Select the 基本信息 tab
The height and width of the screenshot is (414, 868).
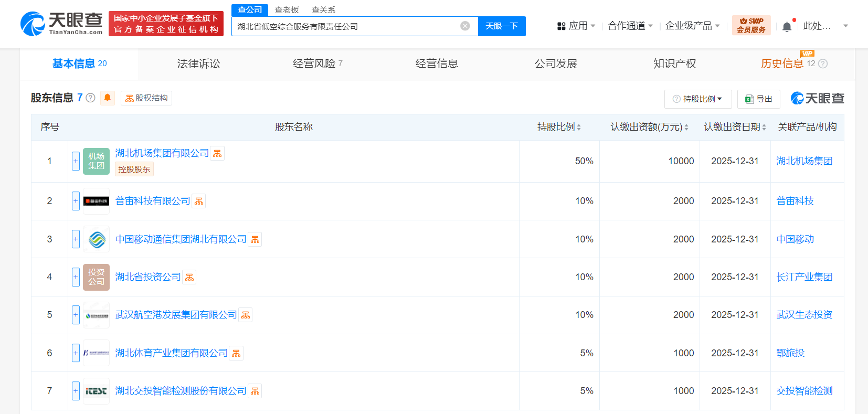79,64
